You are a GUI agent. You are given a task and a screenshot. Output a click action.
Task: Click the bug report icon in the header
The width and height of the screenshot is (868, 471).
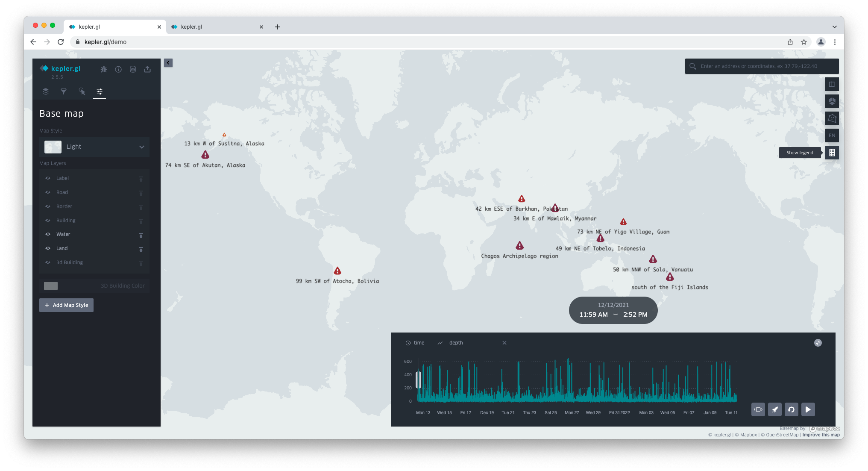[x=104, y=69]
